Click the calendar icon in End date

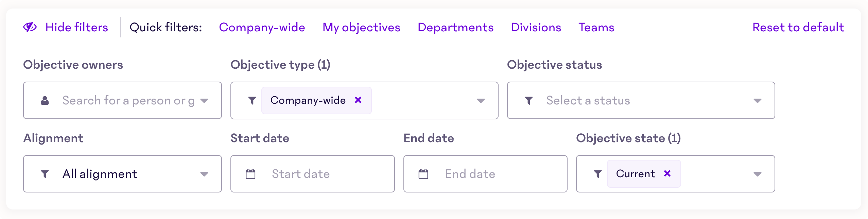[423, 174]
